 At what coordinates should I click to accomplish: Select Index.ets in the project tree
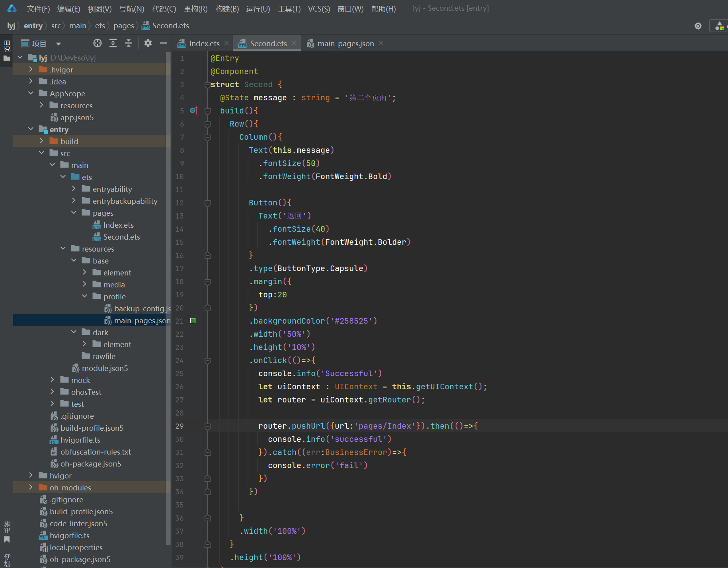[x=118, y=225]
